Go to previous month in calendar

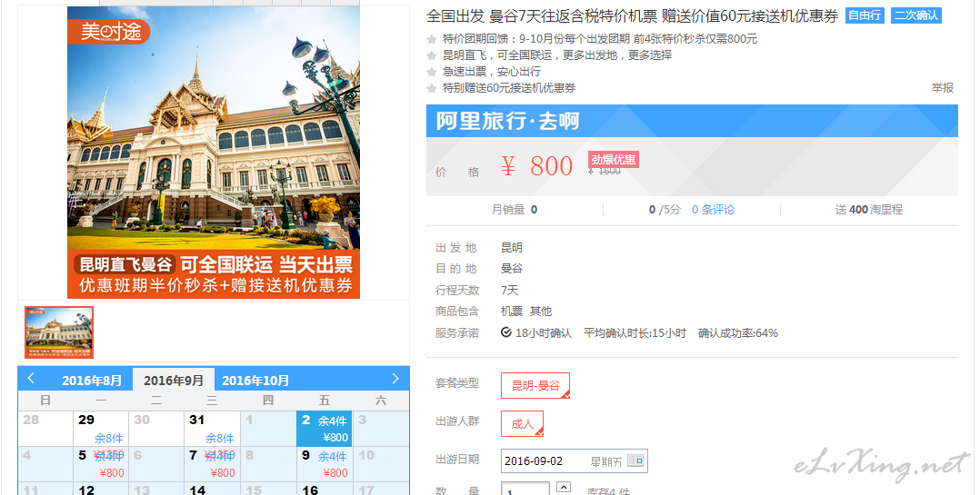click(31, 378)
